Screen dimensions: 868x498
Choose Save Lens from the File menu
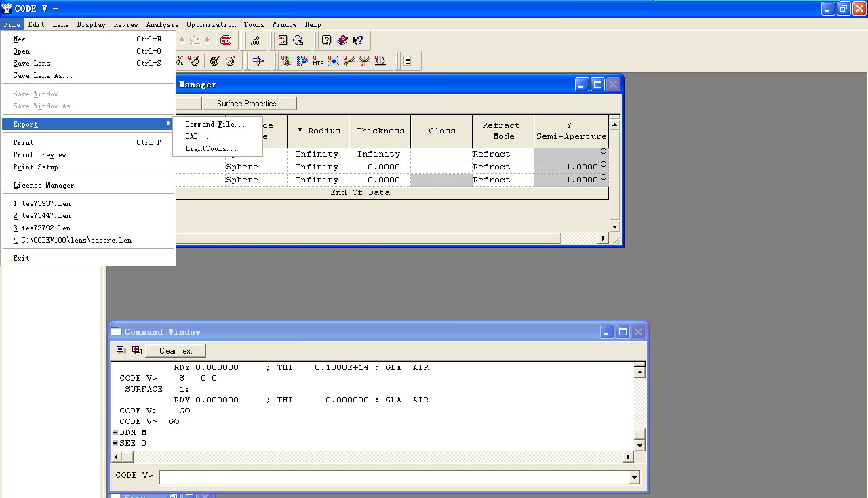(x=87, y=63)
